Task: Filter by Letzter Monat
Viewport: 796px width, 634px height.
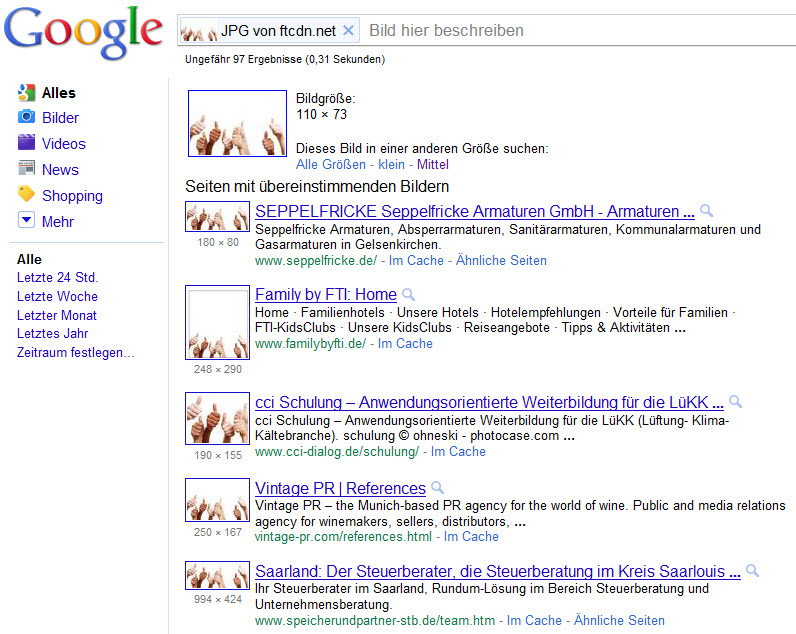Action: coord(57,315)
